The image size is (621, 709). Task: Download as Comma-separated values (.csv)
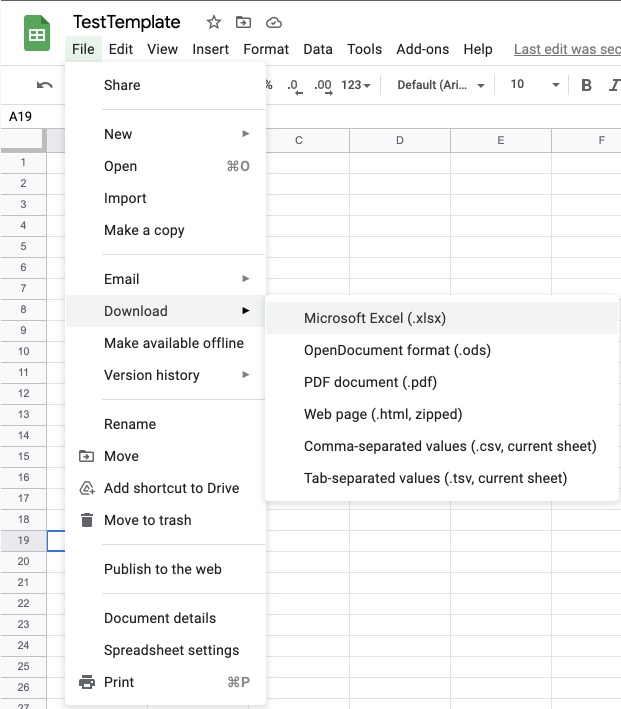point(442,446)
